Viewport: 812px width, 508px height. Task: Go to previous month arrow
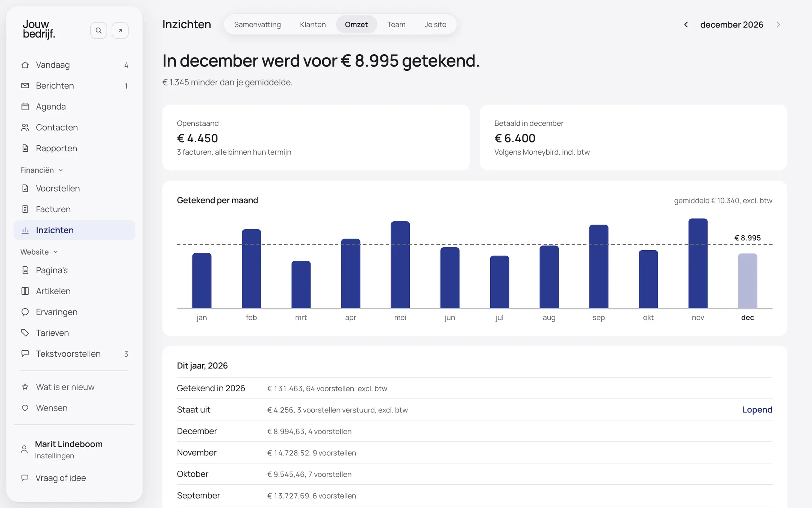point(686,24)
